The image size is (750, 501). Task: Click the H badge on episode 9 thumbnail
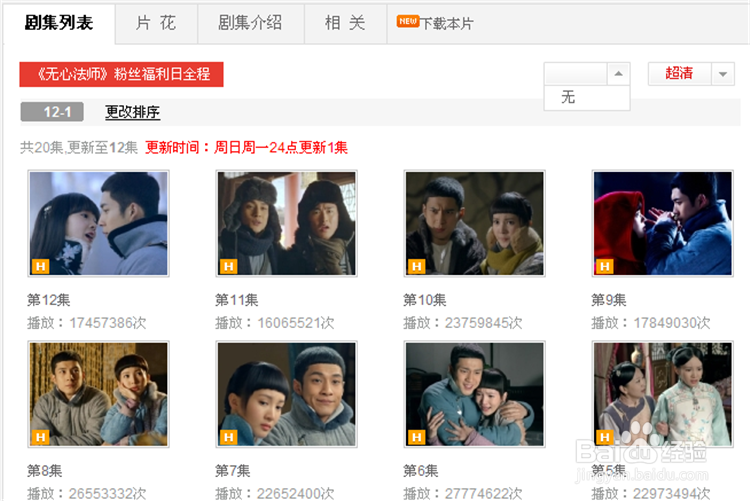(605, 266)
